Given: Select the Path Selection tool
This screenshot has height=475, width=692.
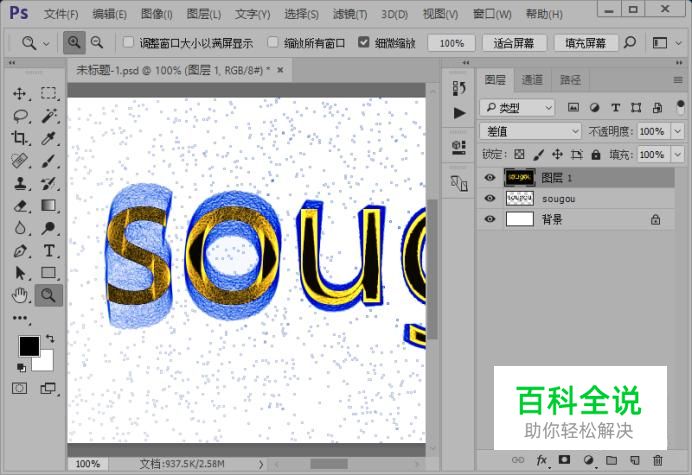Looking at the screenshot, I should (19, 273).
